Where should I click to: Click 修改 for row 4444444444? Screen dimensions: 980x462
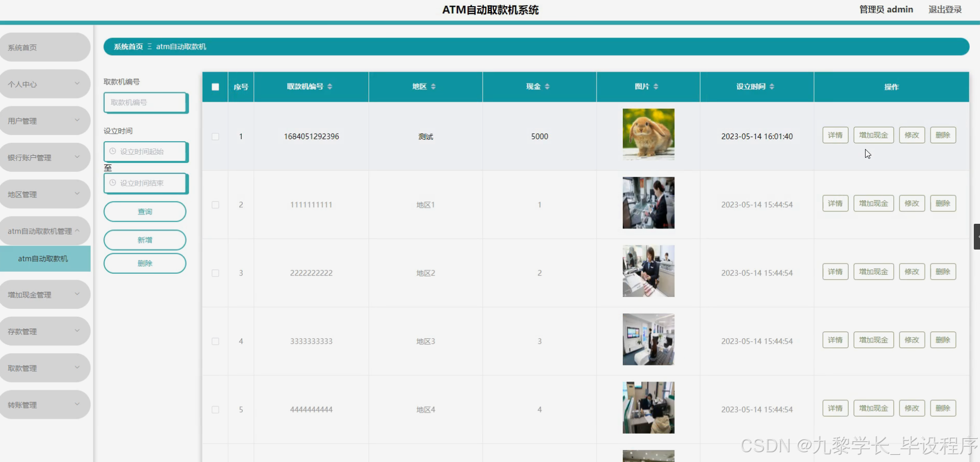pos(912,408)
